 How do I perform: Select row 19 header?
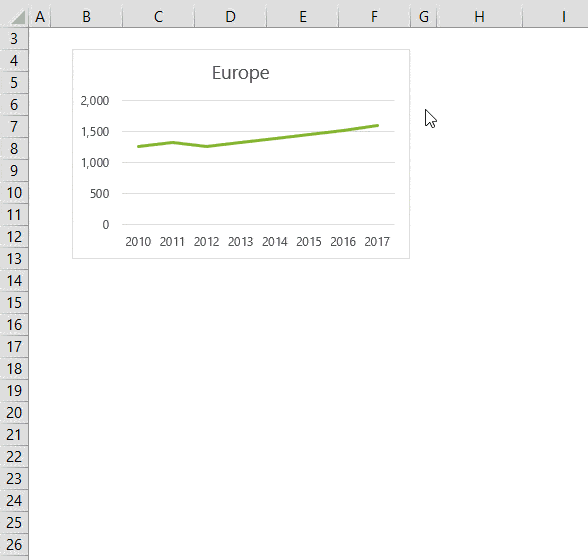(x=14, y=391)
